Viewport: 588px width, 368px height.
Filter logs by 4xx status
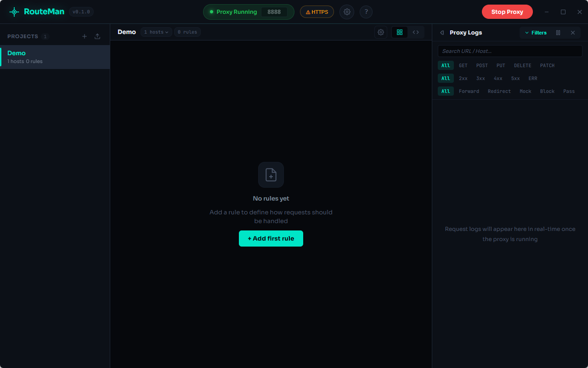click(498, 78)
